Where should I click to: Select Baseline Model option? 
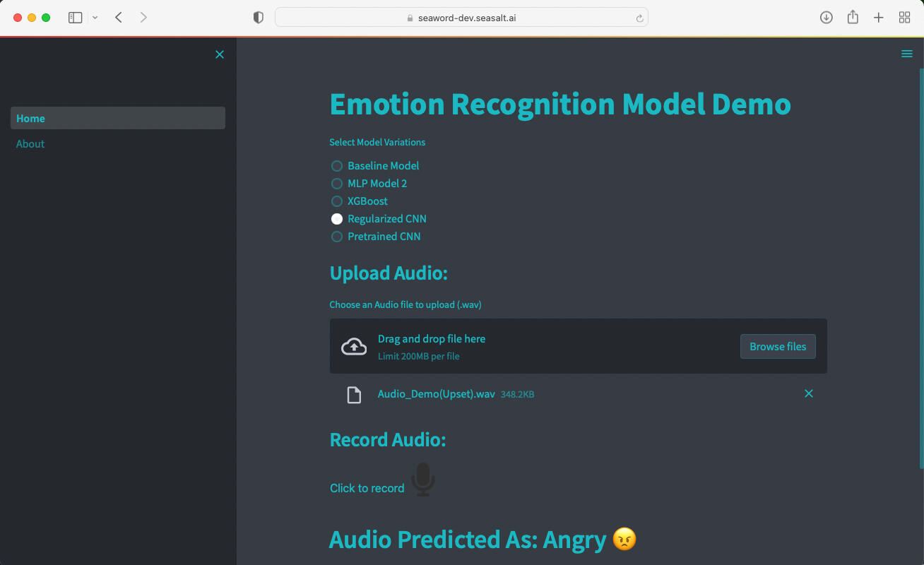tap(375, 166)
